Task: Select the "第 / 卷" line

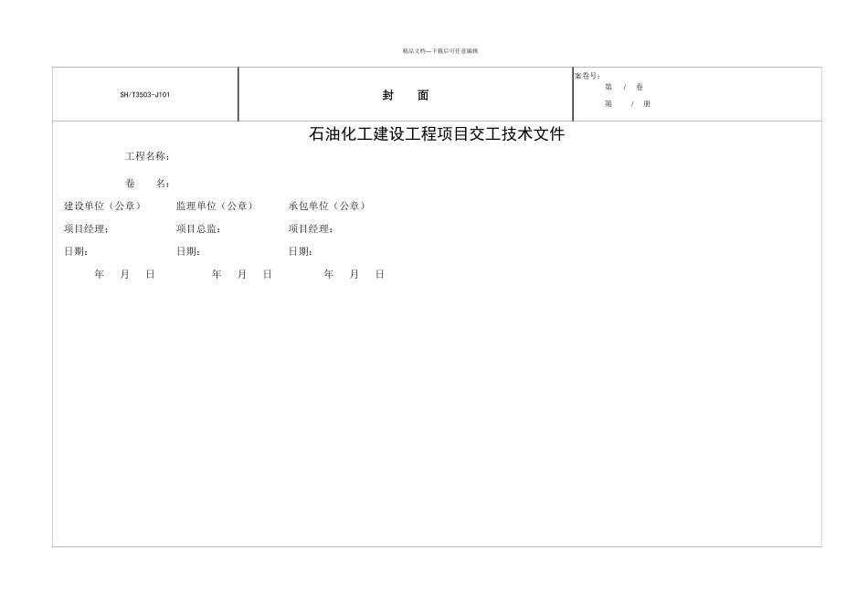Action: (624, 87)
